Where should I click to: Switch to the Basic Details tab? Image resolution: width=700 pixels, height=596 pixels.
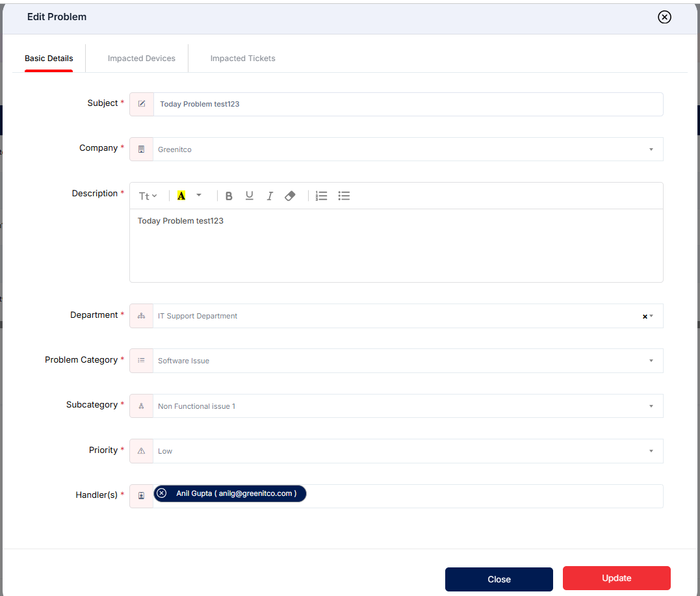[49, 58]
